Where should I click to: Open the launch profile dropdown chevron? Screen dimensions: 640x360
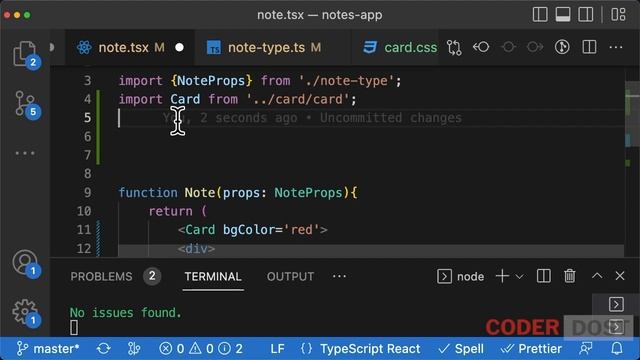click(519, 277)
